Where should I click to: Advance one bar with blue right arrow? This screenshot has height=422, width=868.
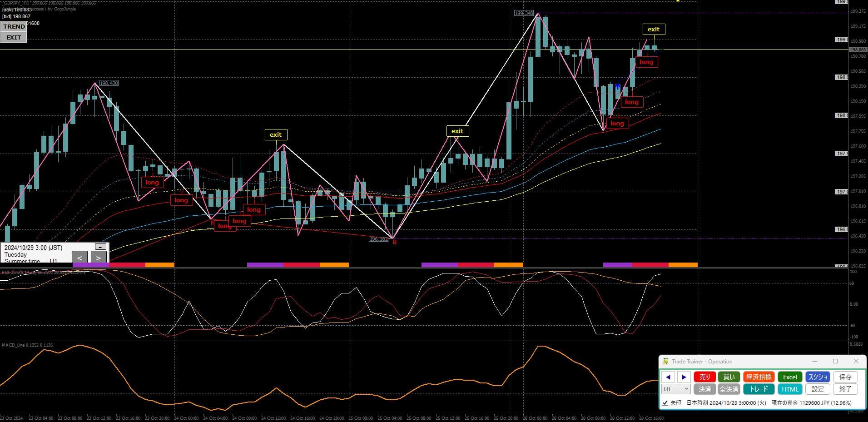(684, 377)
